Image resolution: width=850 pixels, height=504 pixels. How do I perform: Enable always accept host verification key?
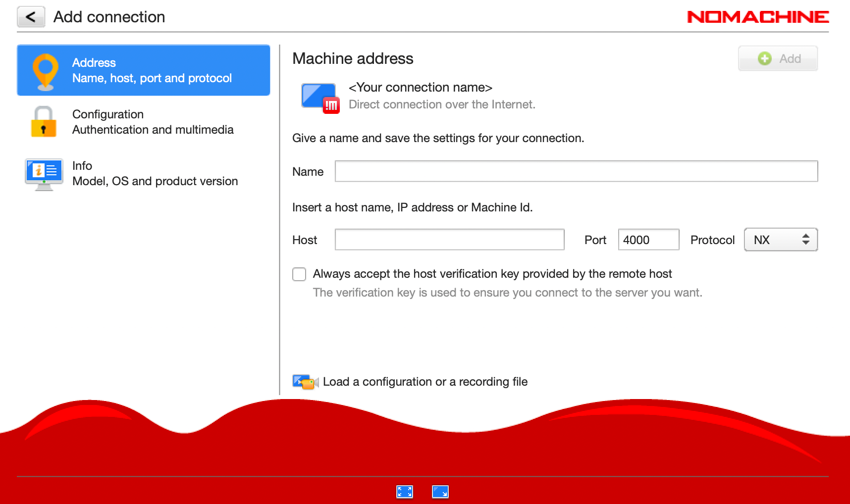tap(299, 274)
